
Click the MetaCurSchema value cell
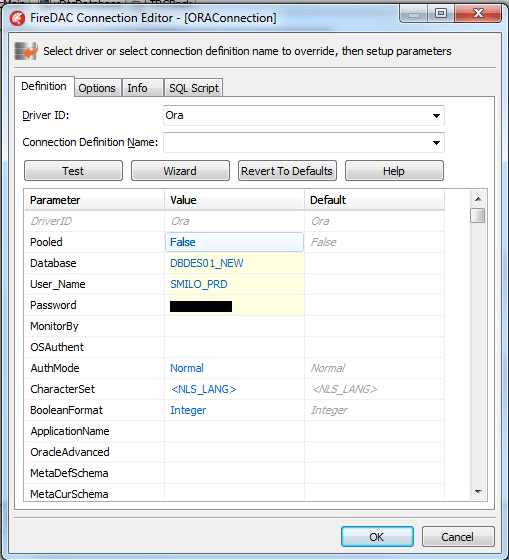234,493
